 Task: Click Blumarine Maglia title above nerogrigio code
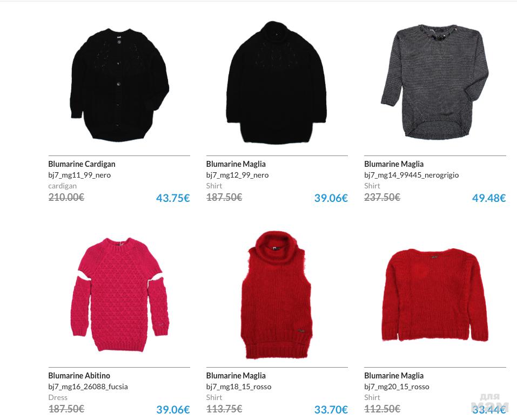point(394,164)
